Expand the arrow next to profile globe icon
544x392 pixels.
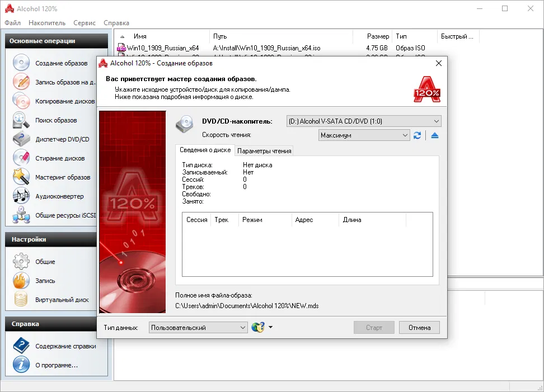[x=271, y=327]
